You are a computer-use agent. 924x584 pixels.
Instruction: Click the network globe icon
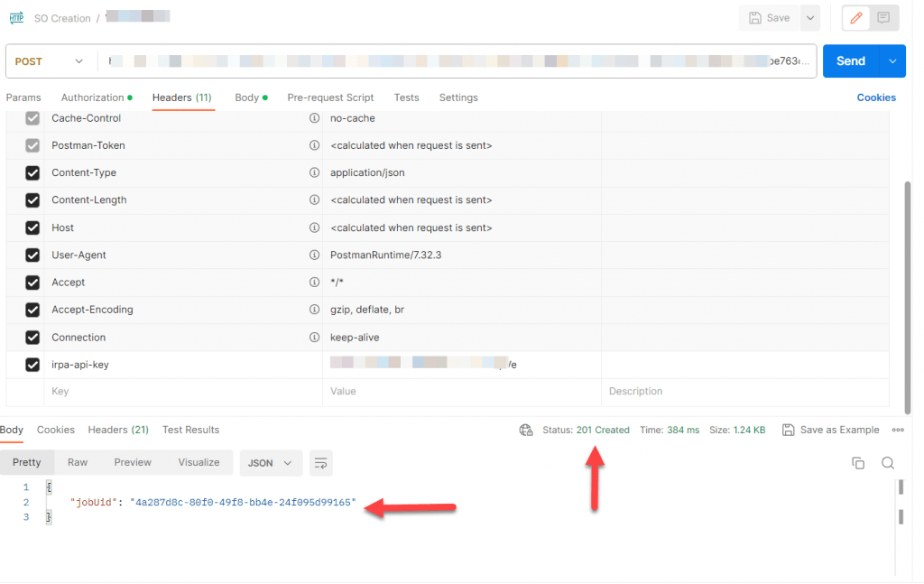point(526,431)
